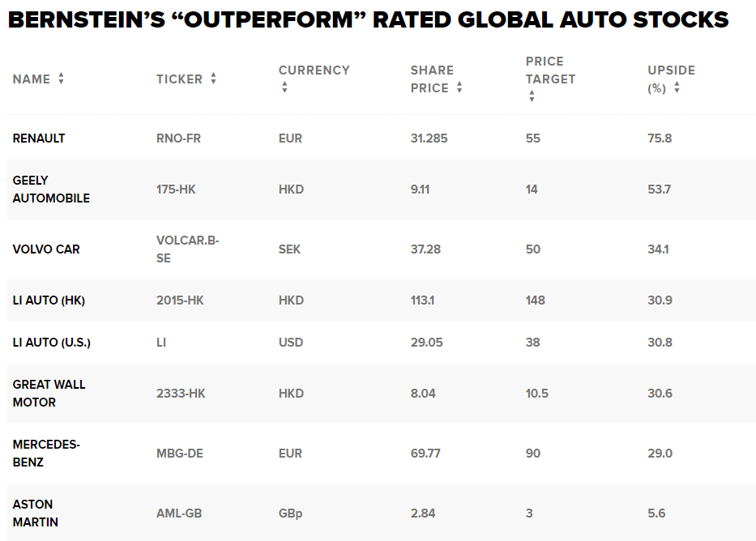The width and height of the screenshot is (756, 541).
Task: Select Aston Martin row name
Action: pos(35,513)
